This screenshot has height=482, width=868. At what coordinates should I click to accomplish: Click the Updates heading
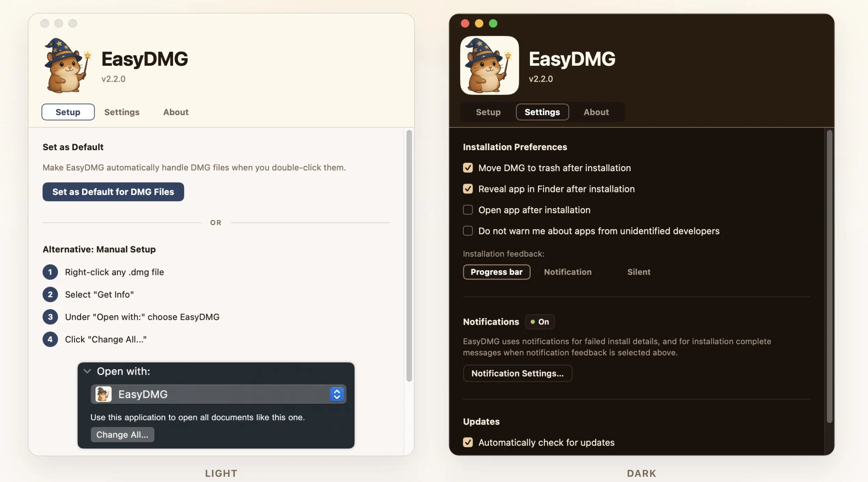click(481, 421)
